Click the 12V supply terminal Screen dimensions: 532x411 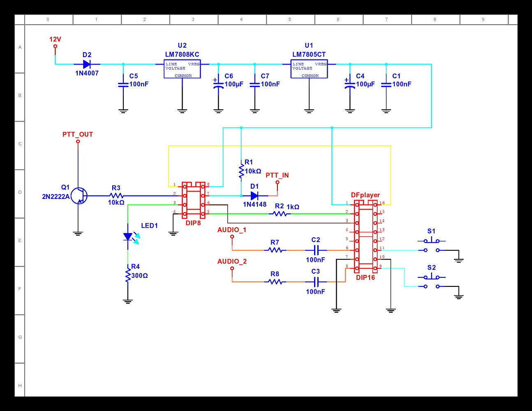click(55, 46)
